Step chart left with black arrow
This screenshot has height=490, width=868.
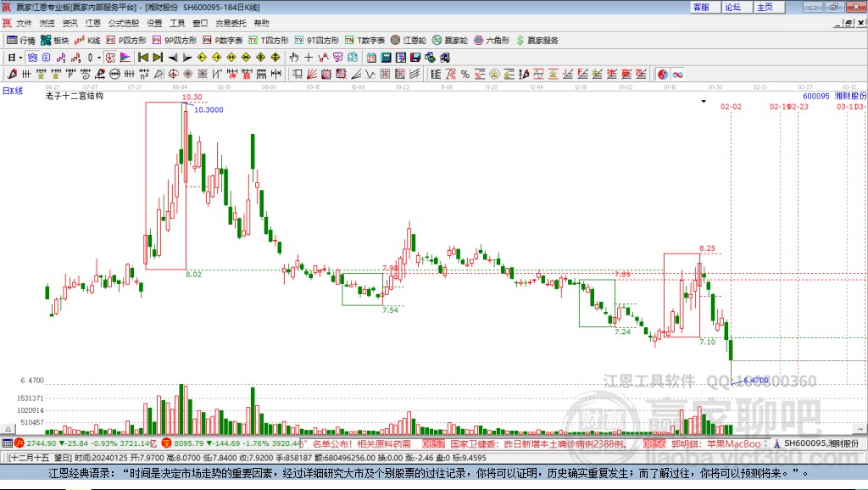tap(173, 58)
